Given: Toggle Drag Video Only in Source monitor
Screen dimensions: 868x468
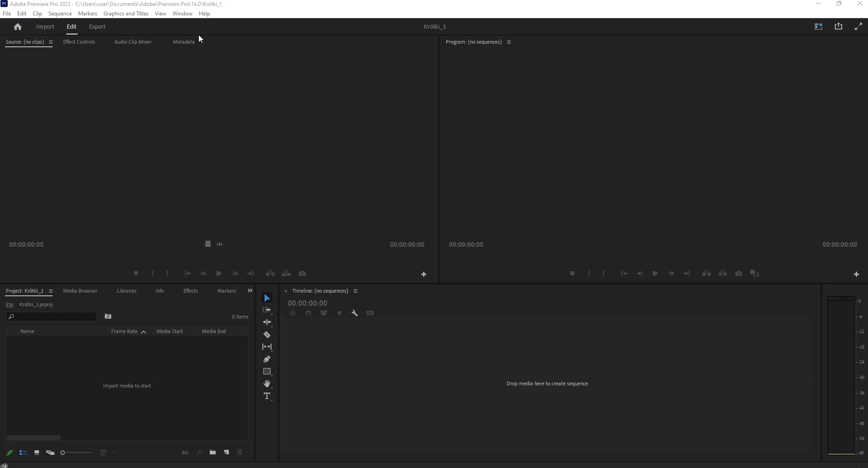Looking at the screenshot, I should click(x=208, y=244).
